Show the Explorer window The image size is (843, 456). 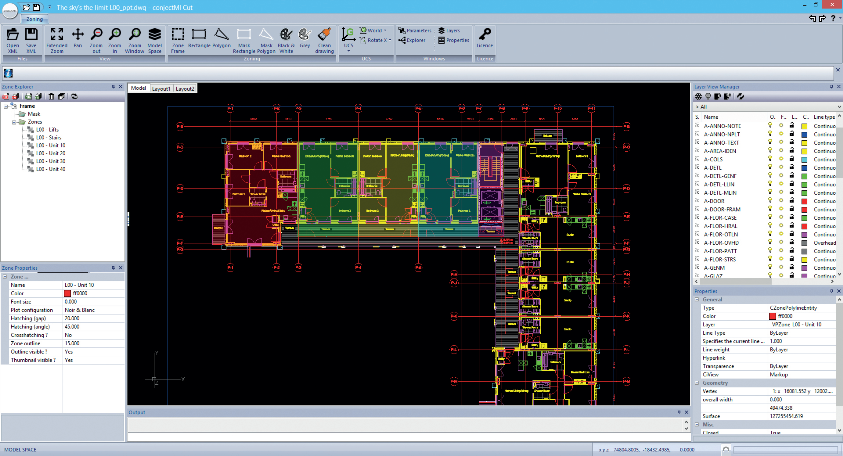[412, 40]
